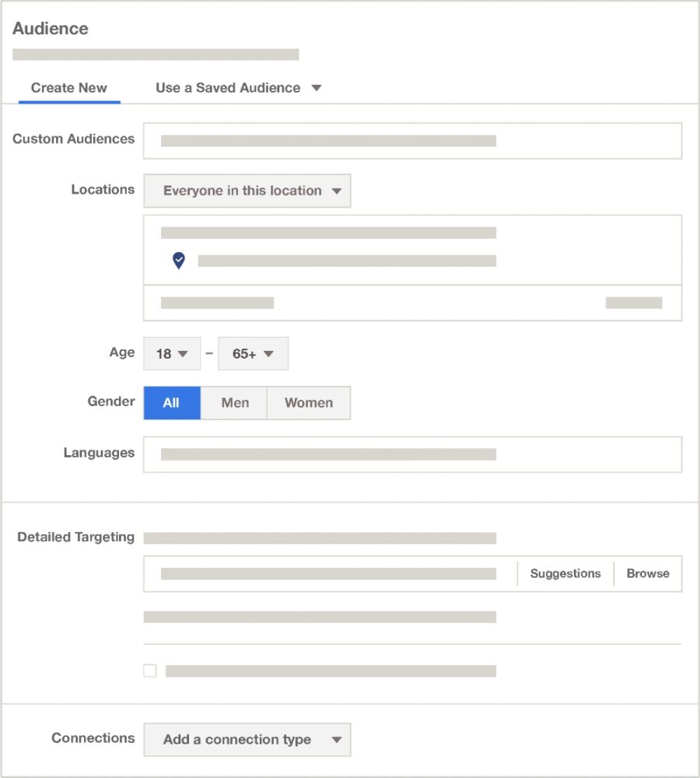
Task: Select Men under Gender
Action: [234, 402]
